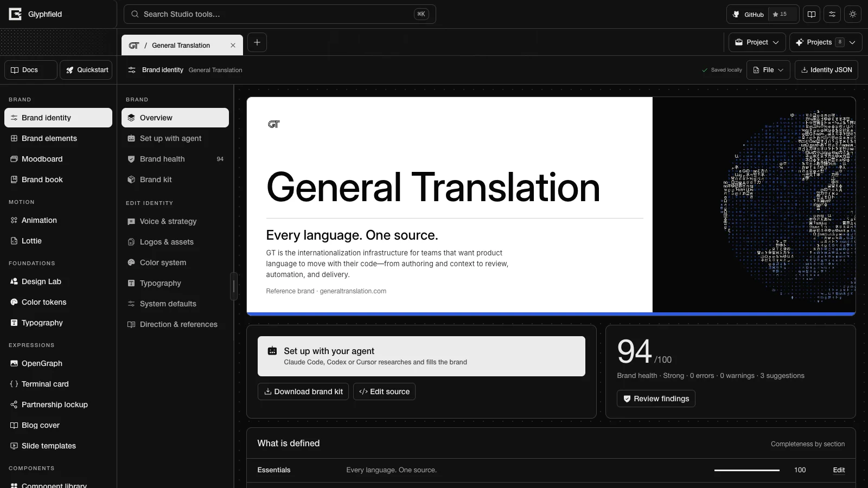868x488 pixels.
Task: Click the Brand kit cube icon
Action: coord(131,179)
